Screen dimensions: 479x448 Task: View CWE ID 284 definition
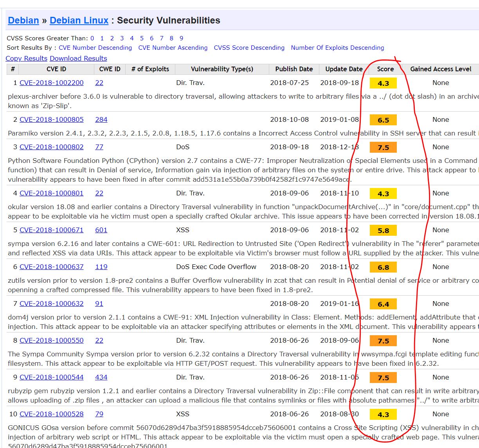point(101,119)
